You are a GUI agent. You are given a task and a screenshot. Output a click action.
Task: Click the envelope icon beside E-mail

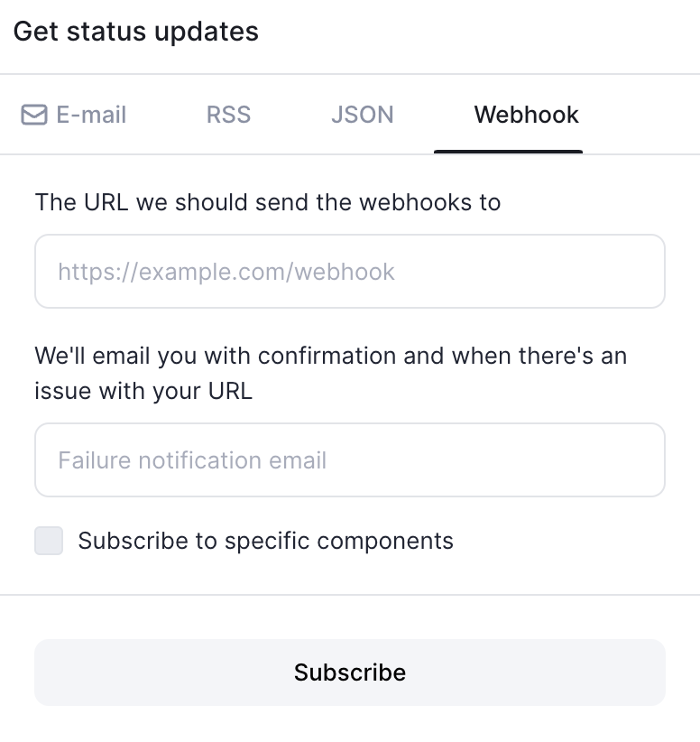[x=32, y=115]
